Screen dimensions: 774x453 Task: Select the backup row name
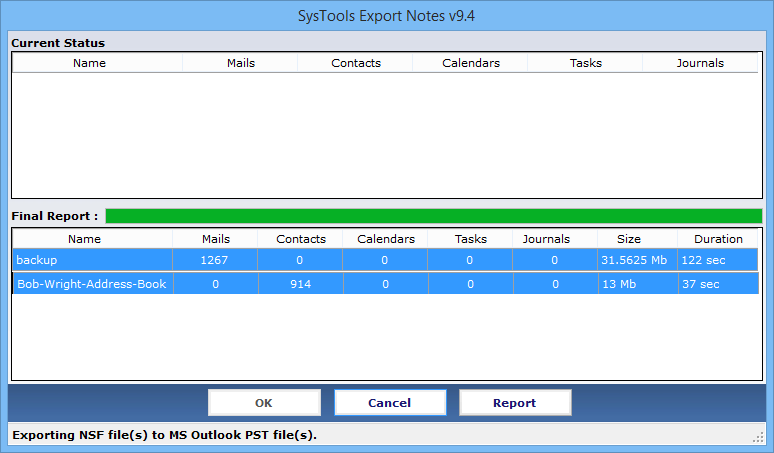tap(92, 260)
